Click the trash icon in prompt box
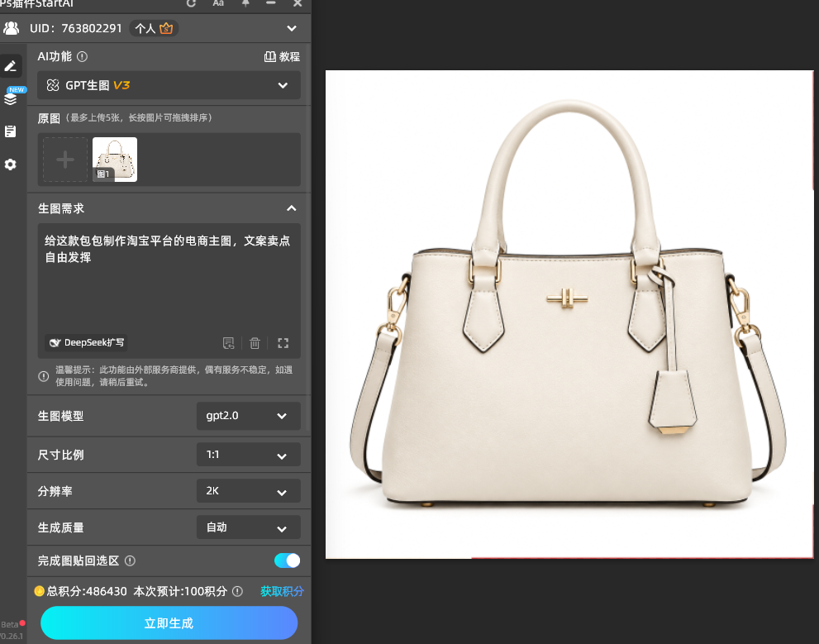 point(255,343)
